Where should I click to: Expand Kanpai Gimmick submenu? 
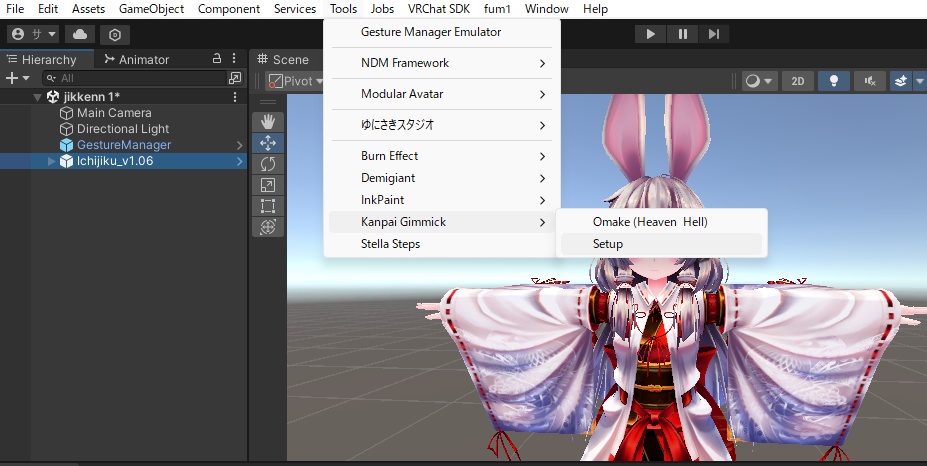click(x=442, y=222)
